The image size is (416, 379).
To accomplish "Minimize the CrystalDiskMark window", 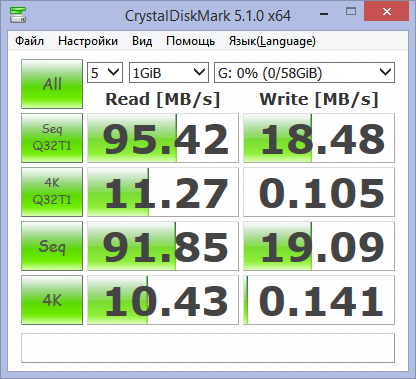I will point(324,13).
